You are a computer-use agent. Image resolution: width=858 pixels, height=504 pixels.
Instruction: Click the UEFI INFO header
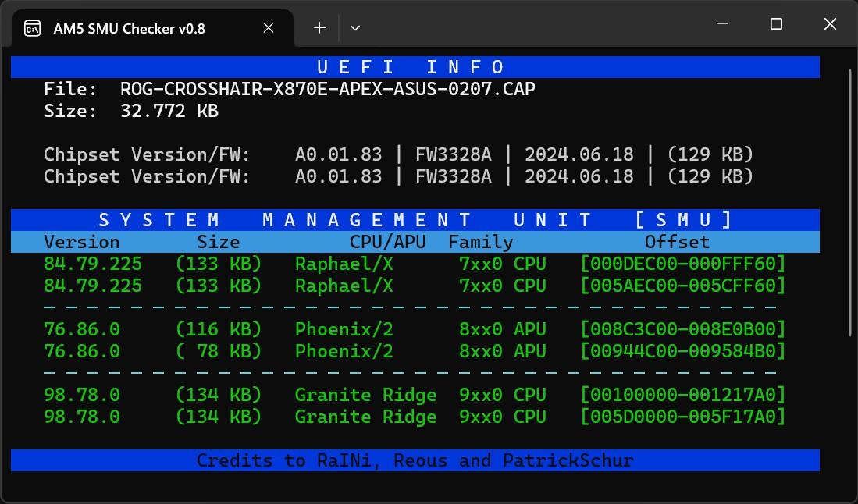(415, 66)
